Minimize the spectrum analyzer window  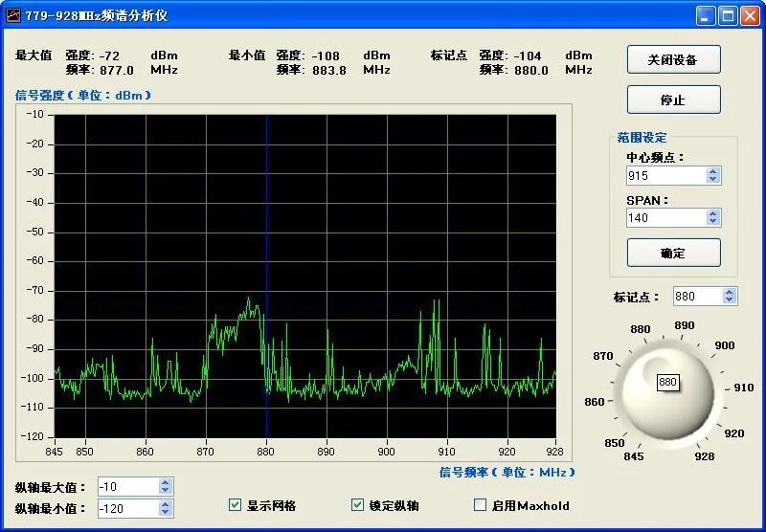click(705, 15)
